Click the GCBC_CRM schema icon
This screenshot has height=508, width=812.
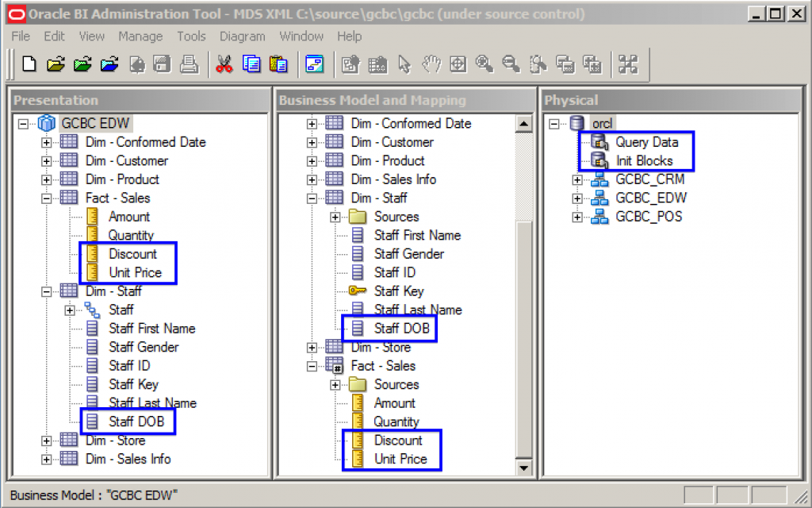pos(599,179)
